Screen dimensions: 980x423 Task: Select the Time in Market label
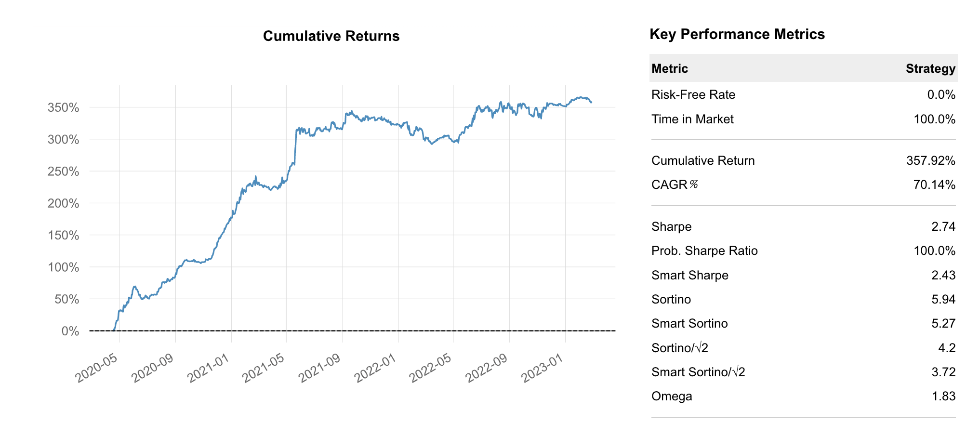coord(692,119)
